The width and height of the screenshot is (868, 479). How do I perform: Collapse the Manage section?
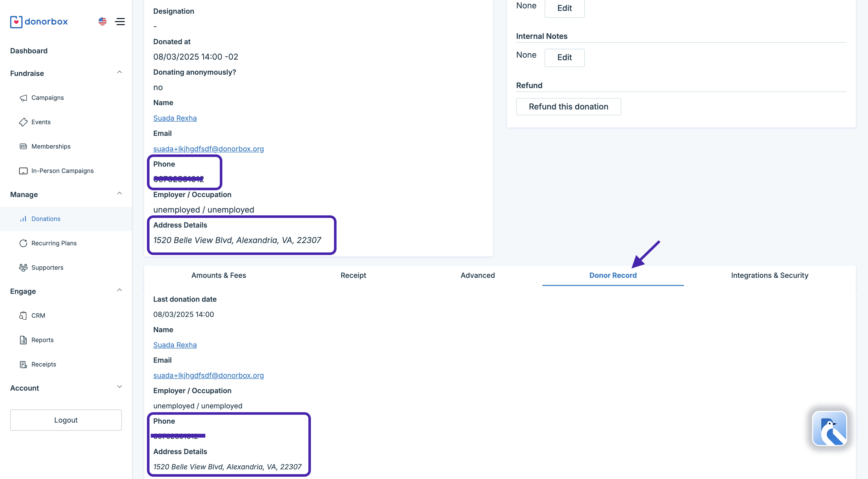pyautogui.click(x=119, y=194)
